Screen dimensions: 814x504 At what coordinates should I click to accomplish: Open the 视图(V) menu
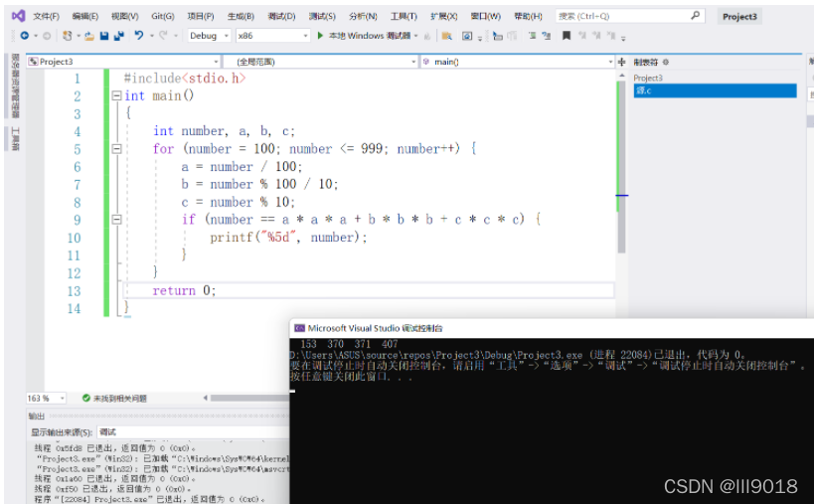coord(124,16)
